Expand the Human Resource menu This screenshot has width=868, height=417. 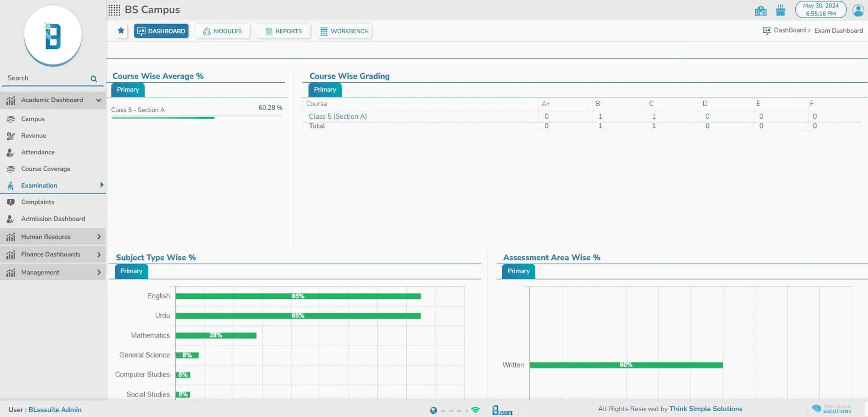coord(99,237)
